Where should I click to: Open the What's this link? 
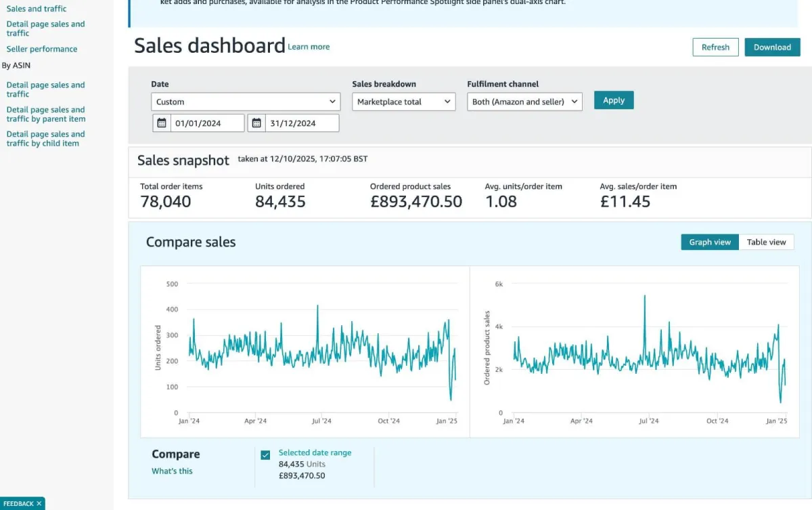click(172, 471)
